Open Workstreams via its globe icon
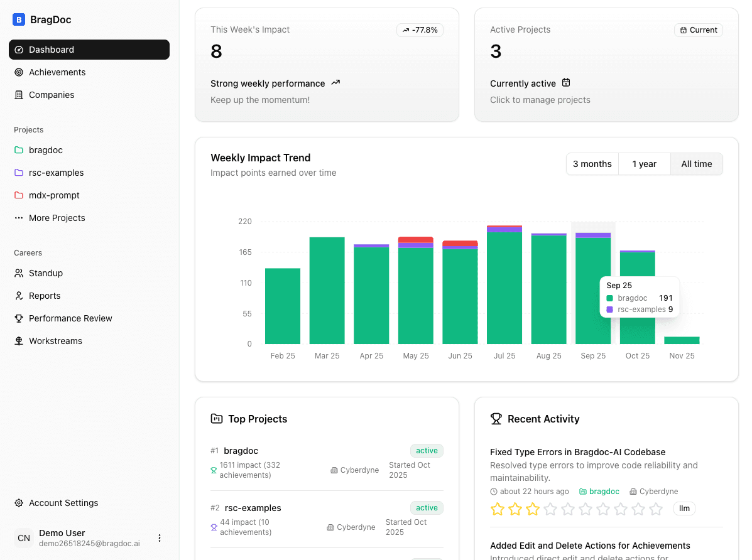 coord(19,341)
